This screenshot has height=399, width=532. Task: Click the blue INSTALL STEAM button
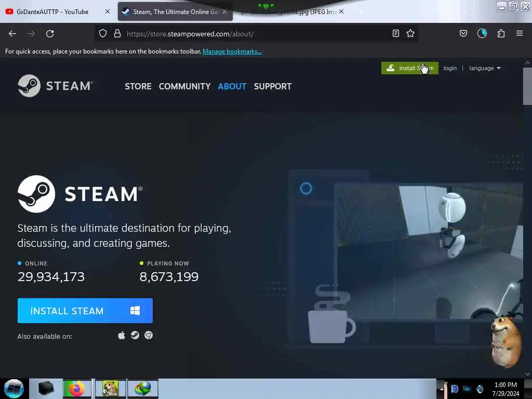click(x=85, y=311)
